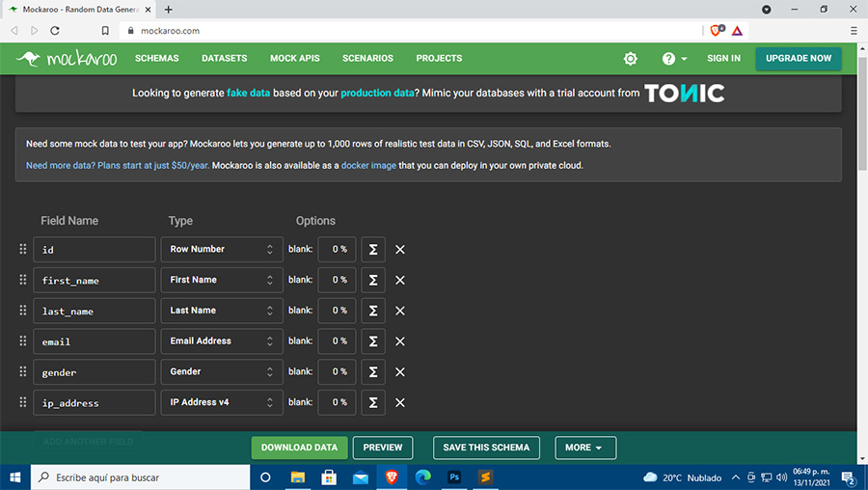Follow the docker image link

tap(368, 165)
